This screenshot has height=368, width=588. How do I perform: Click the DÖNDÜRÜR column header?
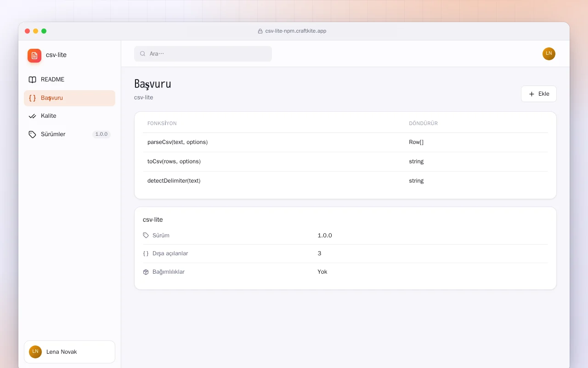tap(424, 124)
